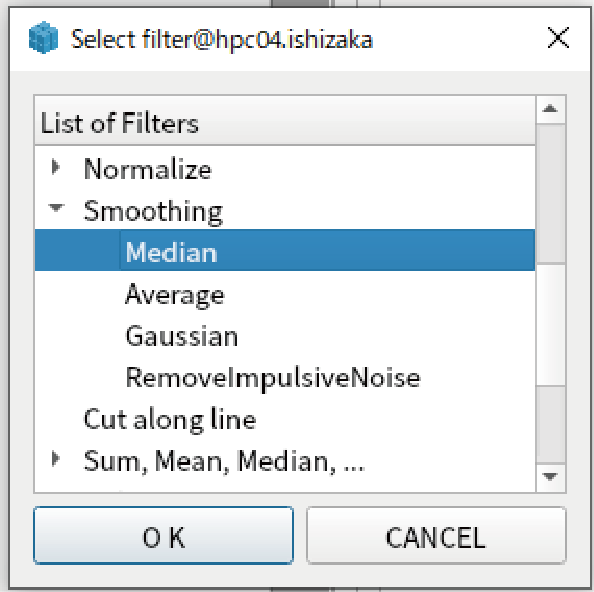Choose the Cut along line filter
This screenshot has height=592, width=594.
tap(169, 420)
